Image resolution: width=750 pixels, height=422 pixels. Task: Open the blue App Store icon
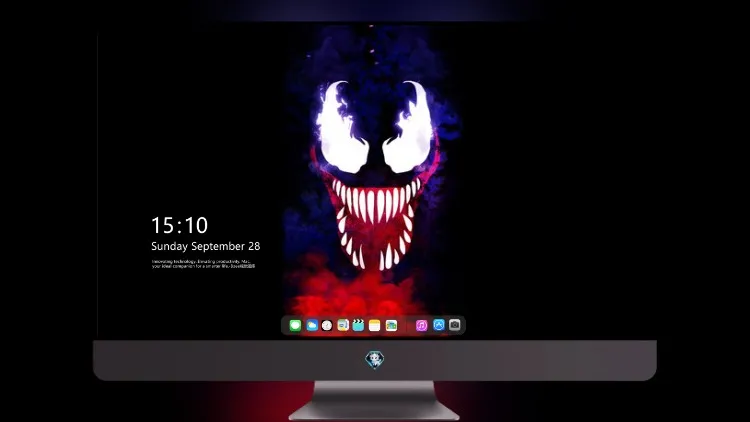(x=439, y=325)
